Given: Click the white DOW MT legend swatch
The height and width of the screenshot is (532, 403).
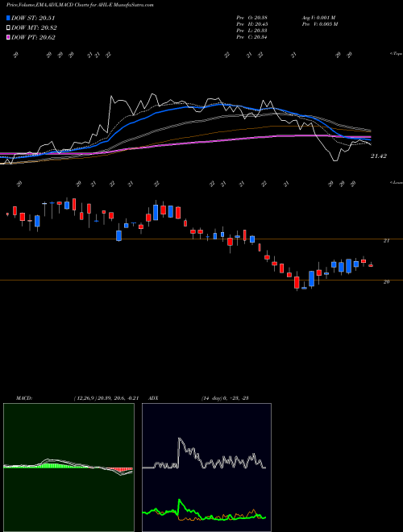Looking at the screenshot, I should [8, 28].
